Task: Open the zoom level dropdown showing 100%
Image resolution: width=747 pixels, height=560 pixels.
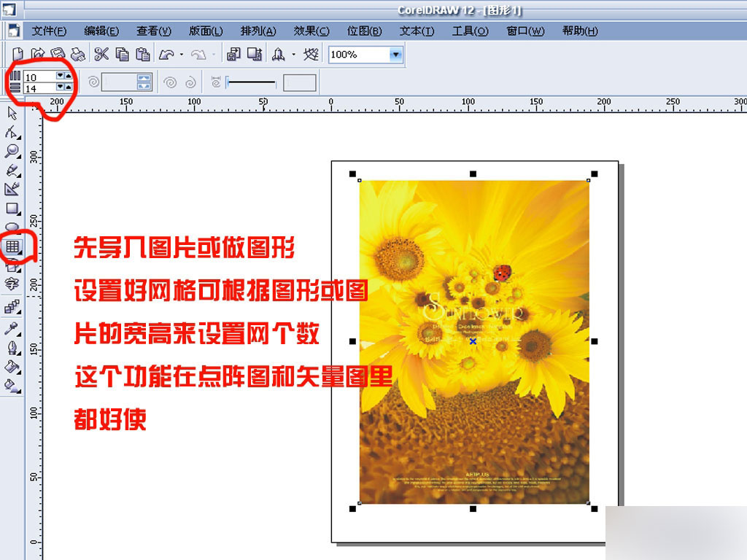Action: (x=395, y=54)
